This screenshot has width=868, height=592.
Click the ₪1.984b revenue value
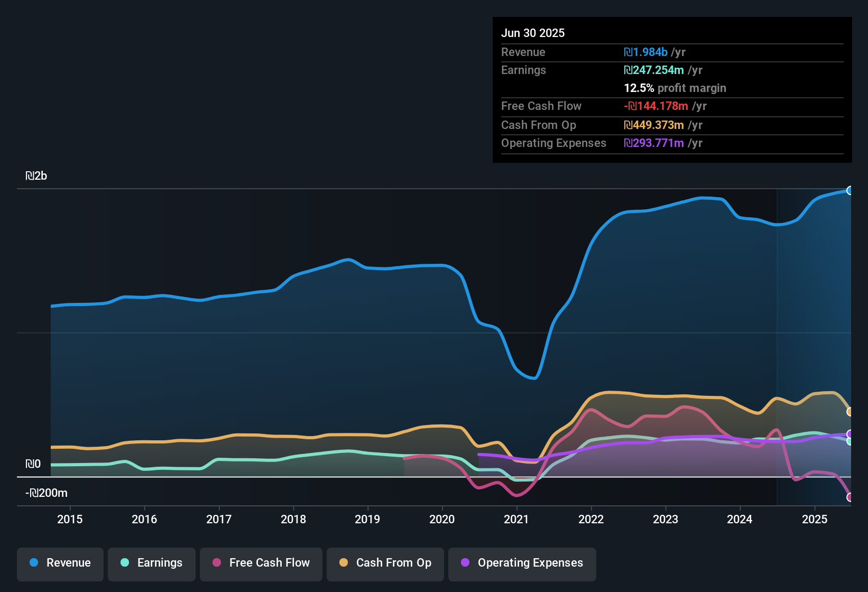(x=645, y=52)
